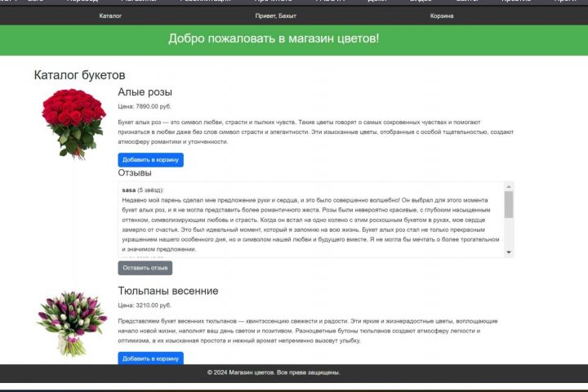The image size is (588, 392).
Task: Click the reviews scrollbar thumb
Action: pyautogui.click(x=509, y=204)
